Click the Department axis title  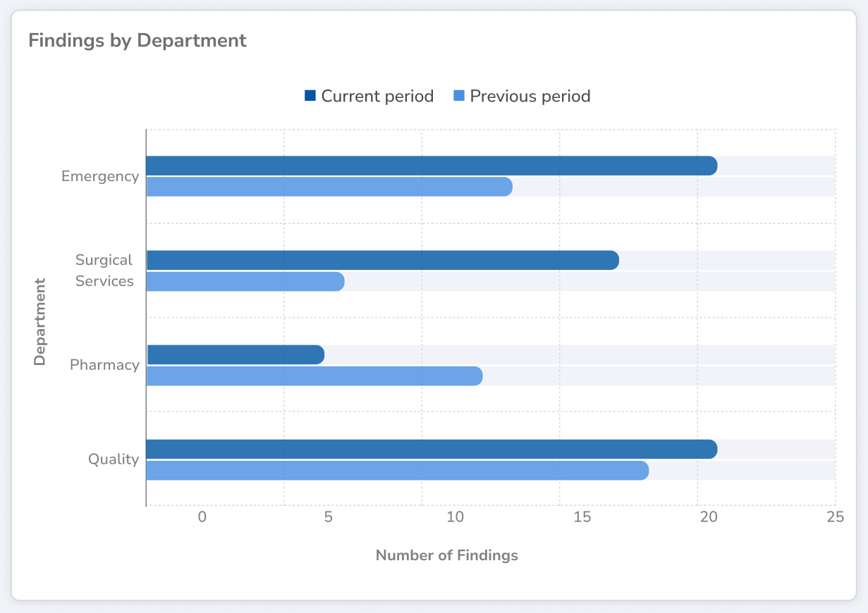coord(39,321)
